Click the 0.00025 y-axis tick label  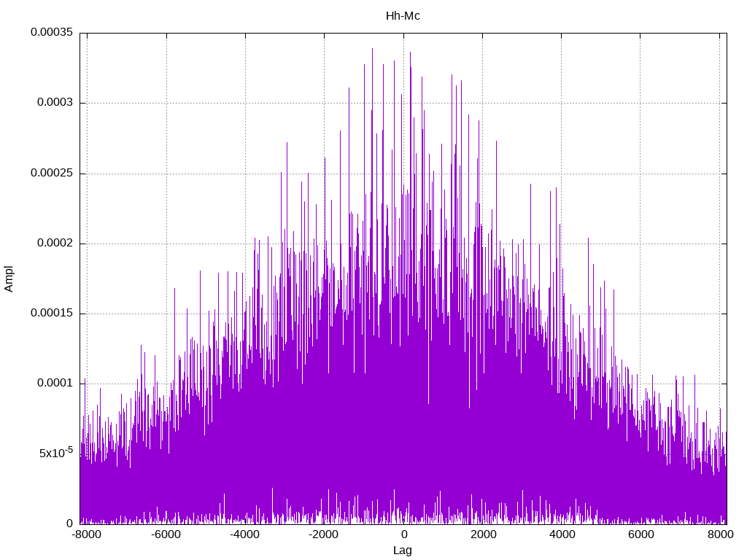pyautogui.click(x=51, y=174)
